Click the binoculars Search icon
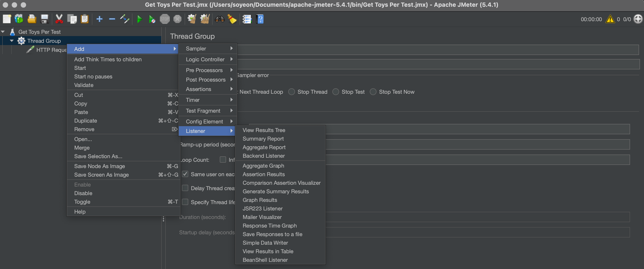 pyautogui.click(x=220, y=19)
